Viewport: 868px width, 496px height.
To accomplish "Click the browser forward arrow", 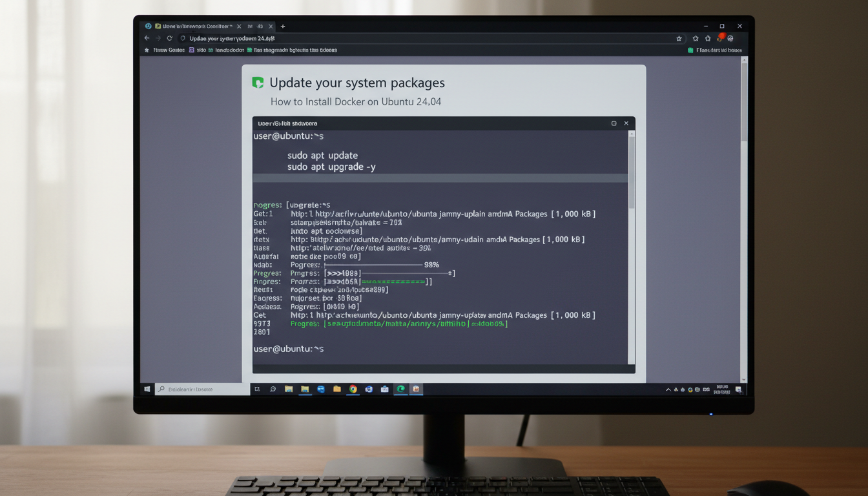I will tap(158, 38).
